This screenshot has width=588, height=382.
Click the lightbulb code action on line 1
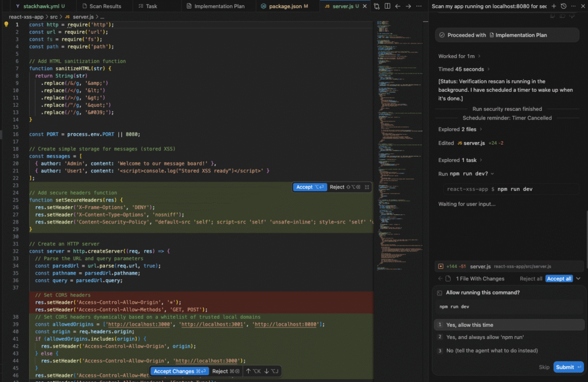[6, 24]
